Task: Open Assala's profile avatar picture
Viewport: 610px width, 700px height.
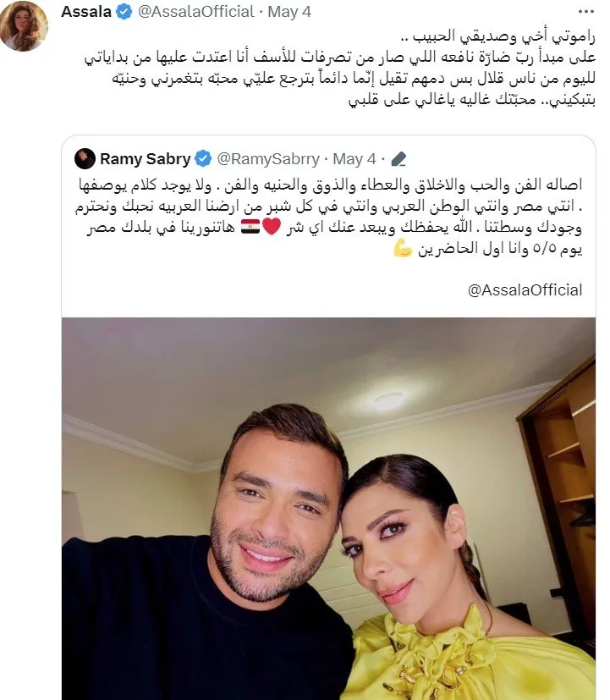Action: click(24, 26)
